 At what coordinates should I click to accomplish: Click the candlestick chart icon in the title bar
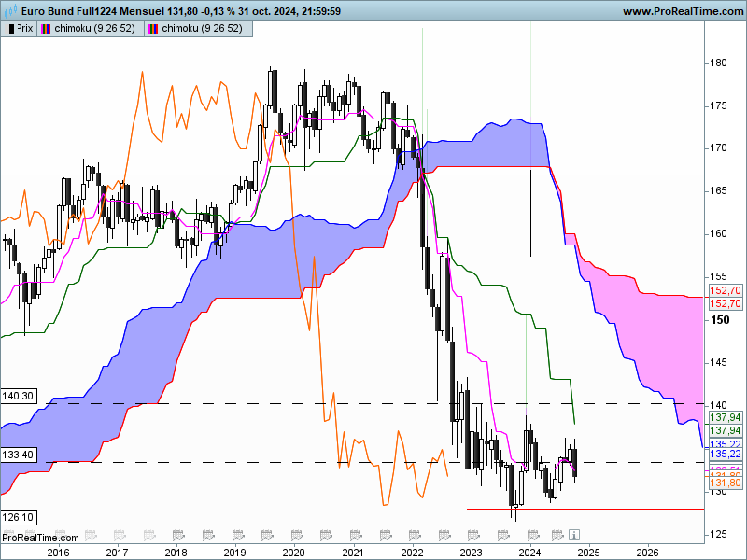(x=10, y=10)
